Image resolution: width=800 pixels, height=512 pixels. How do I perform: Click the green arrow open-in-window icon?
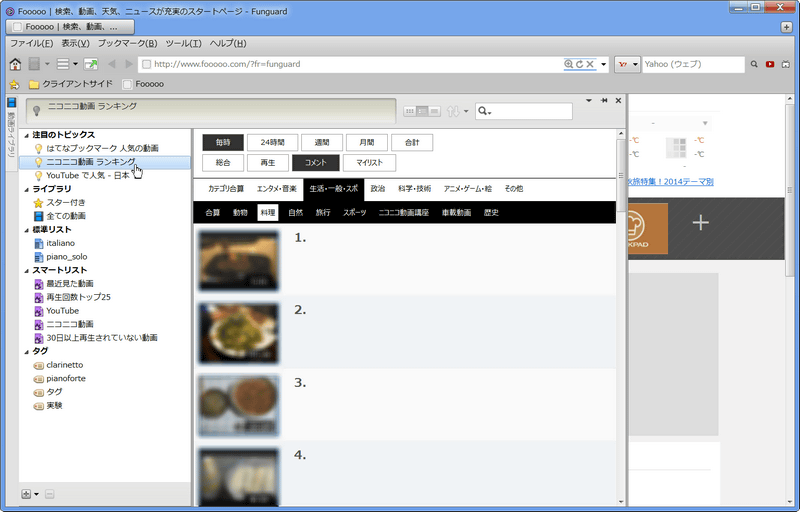pyautogui.click(x=91, y=64)
